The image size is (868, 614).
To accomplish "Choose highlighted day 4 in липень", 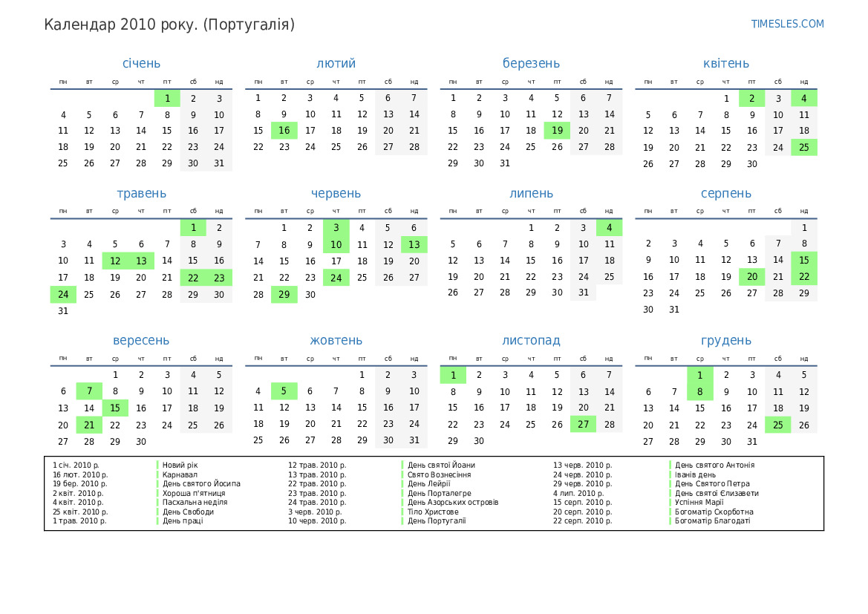I will (x=609, y=228).
